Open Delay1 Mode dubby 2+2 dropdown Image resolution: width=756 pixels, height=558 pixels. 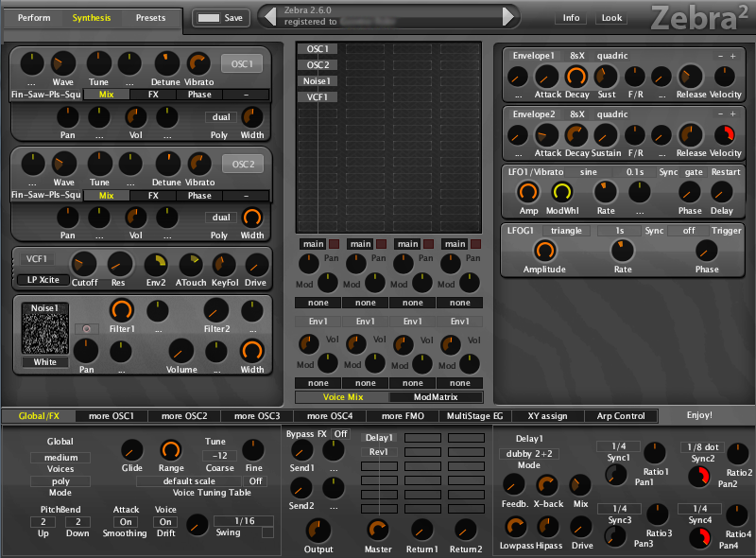(x=529, y=454)
